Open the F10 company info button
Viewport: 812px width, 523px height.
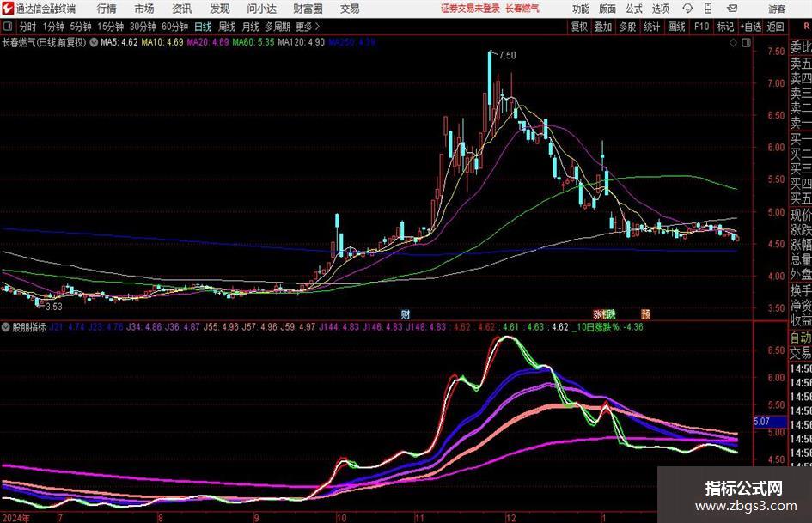(x=701, y=27)
